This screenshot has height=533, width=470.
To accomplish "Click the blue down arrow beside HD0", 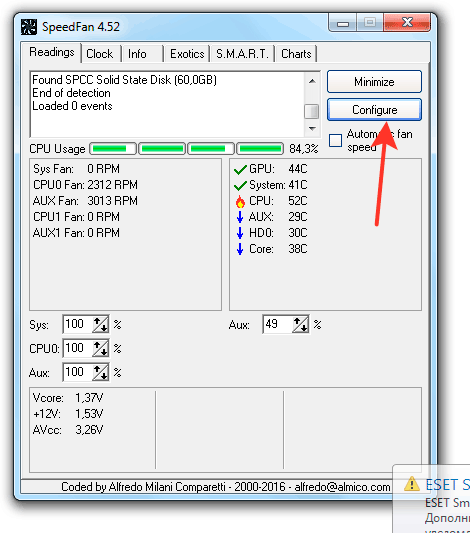I will (x=240, y=233).
